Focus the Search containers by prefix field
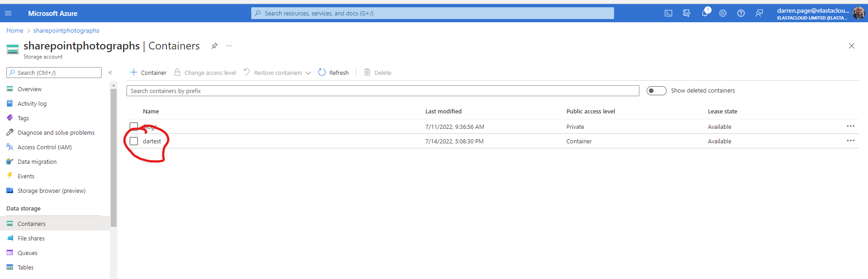Screen dimensions: 868x279 [x=383, y=91]
